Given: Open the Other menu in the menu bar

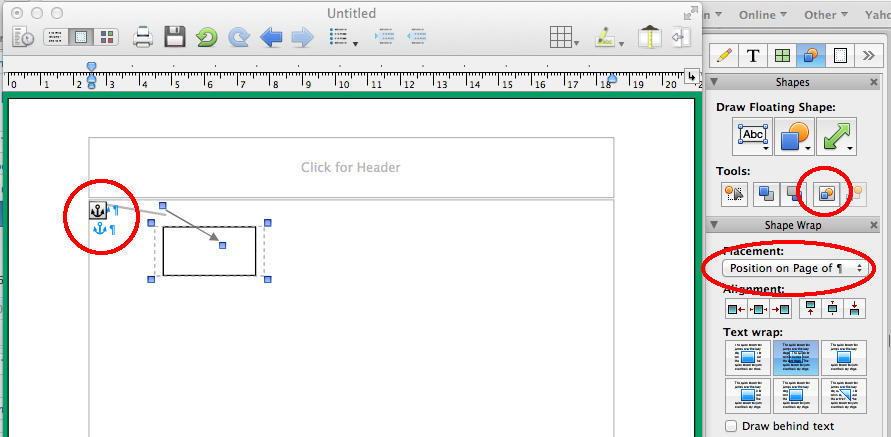Looking at the screenshot, I should coord(824,15).
